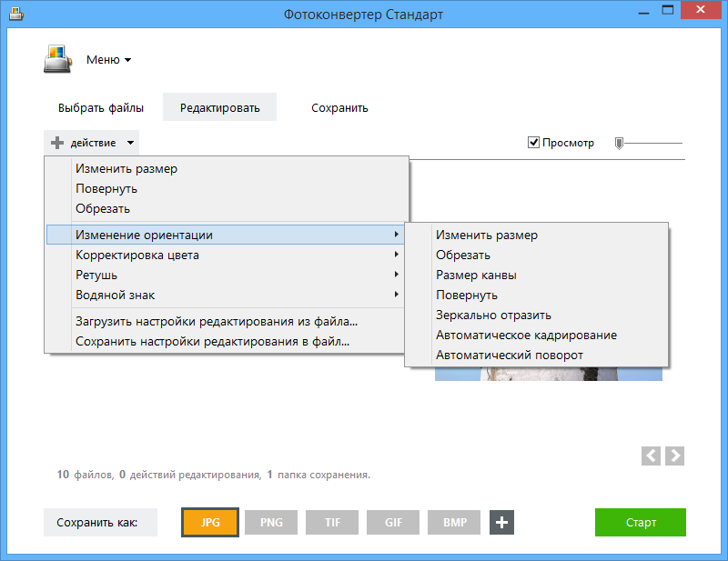Choose Изменить размер in the action menu
This screenshot has width=728, height=561.
click(x=227, y=168)
